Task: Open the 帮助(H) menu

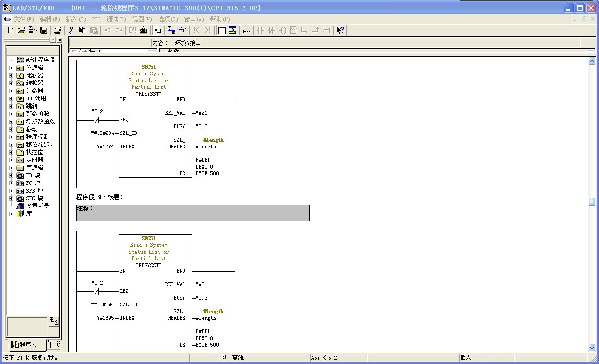Action: (220, 19)
